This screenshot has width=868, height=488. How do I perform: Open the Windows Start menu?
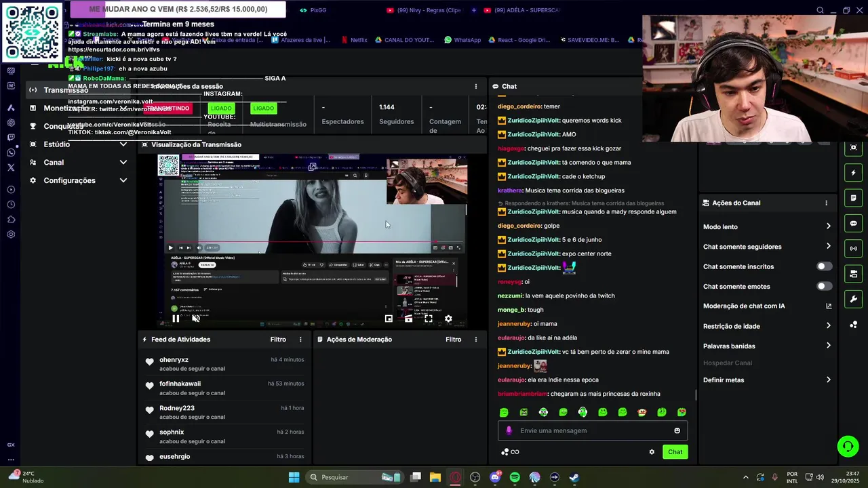(x=294, y=477)
